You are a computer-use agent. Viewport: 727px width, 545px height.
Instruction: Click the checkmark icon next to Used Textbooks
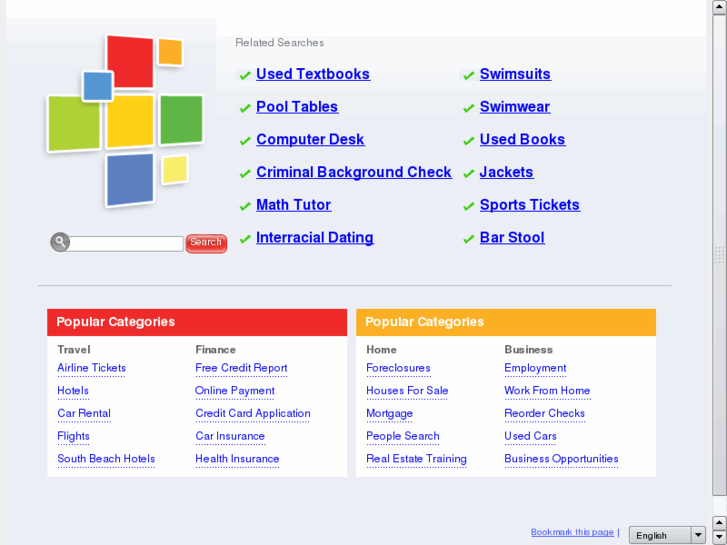[245, 75]
